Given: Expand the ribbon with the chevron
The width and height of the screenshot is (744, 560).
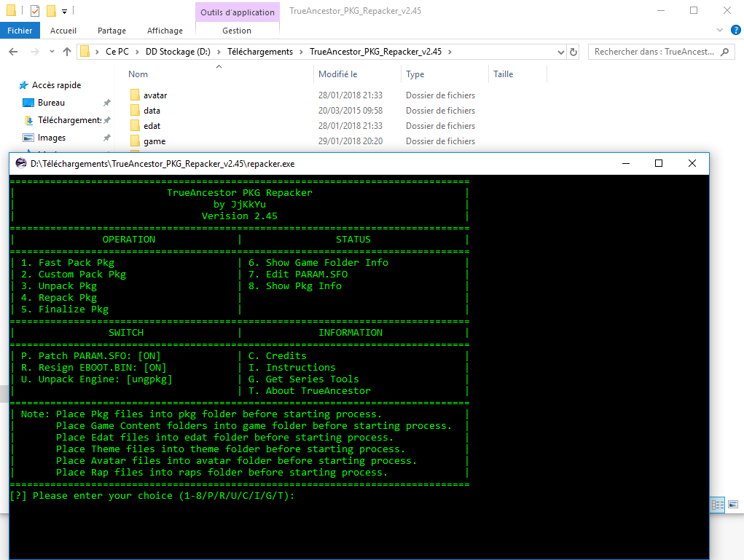Looking at the screenshot, I should click(720, 31).
